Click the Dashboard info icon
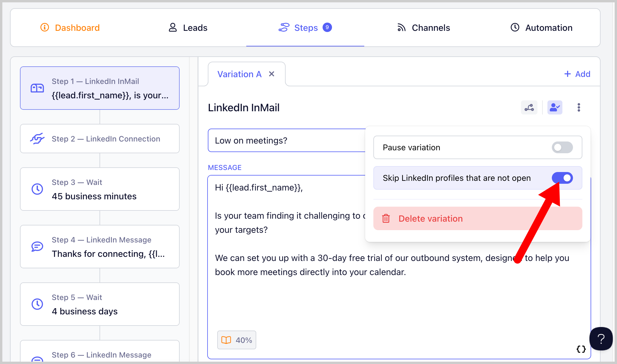This screenshot has width=617, height=364. (45, 27)
